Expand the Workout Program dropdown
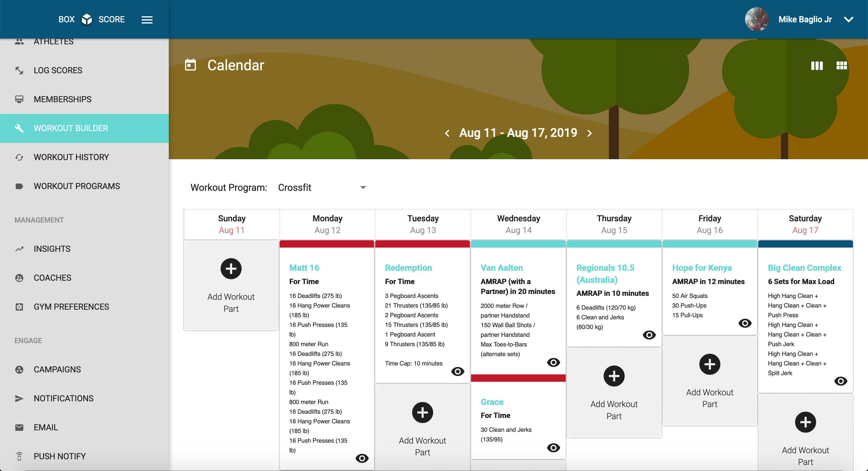868x471 pixels. (x=363, y=187)
